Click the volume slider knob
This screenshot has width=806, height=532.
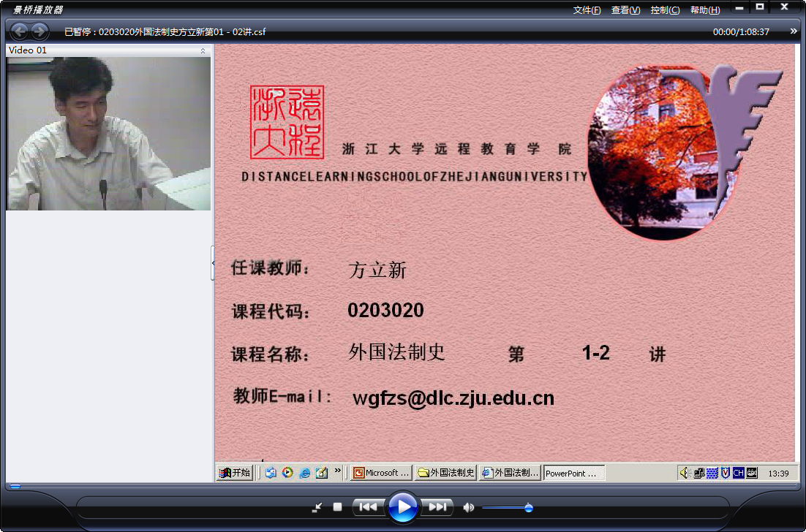pyautogui.click(x=528, y=508)
